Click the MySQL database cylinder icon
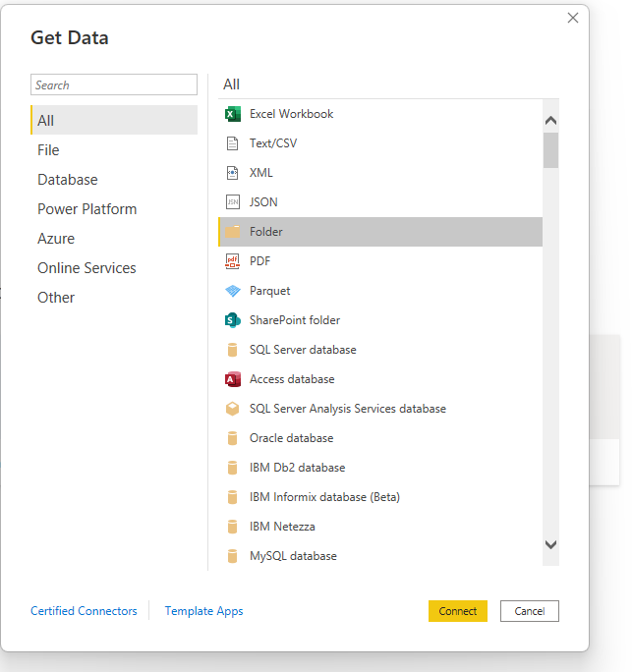The image size is (632, 672). pyautogui.click(x=232, y=556)
